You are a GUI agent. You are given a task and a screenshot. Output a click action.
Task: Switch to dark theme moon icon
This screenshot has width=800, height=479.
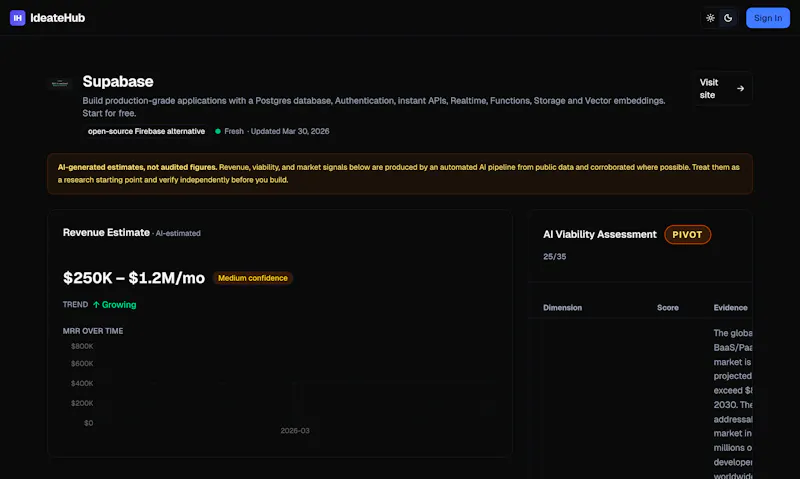[x=728, y=18]
